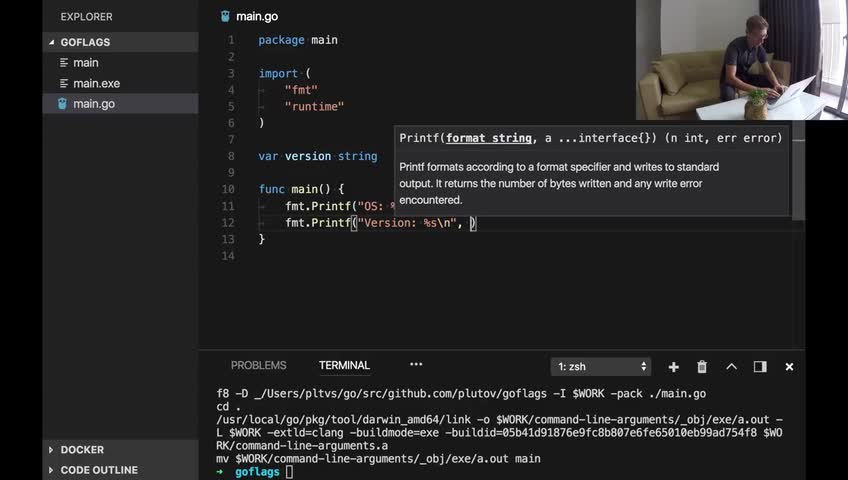Click the file icon next to main.exe
848x480 pixels.
64,83
